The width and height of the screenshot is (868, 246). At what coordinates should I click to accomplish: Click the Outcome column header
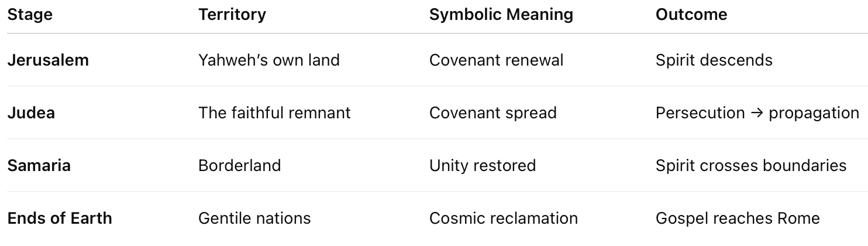point(691,15)
